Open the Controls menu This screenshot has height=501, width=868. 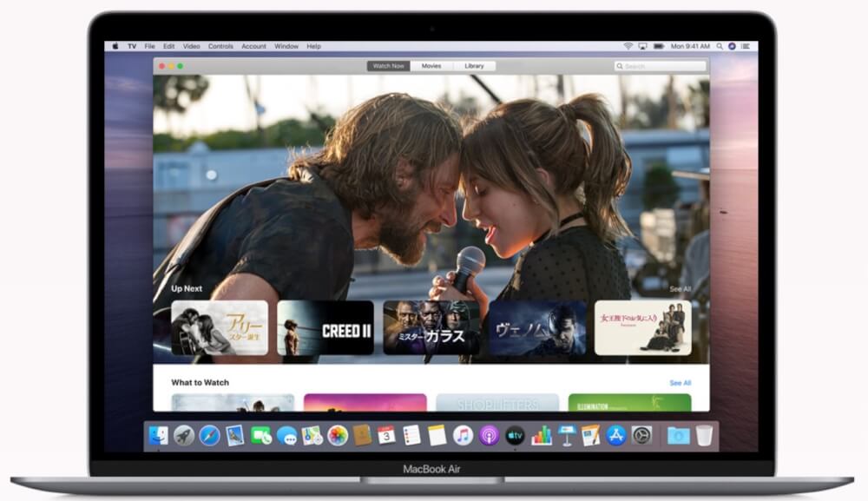pyautogui.click(x=220, y=47)
